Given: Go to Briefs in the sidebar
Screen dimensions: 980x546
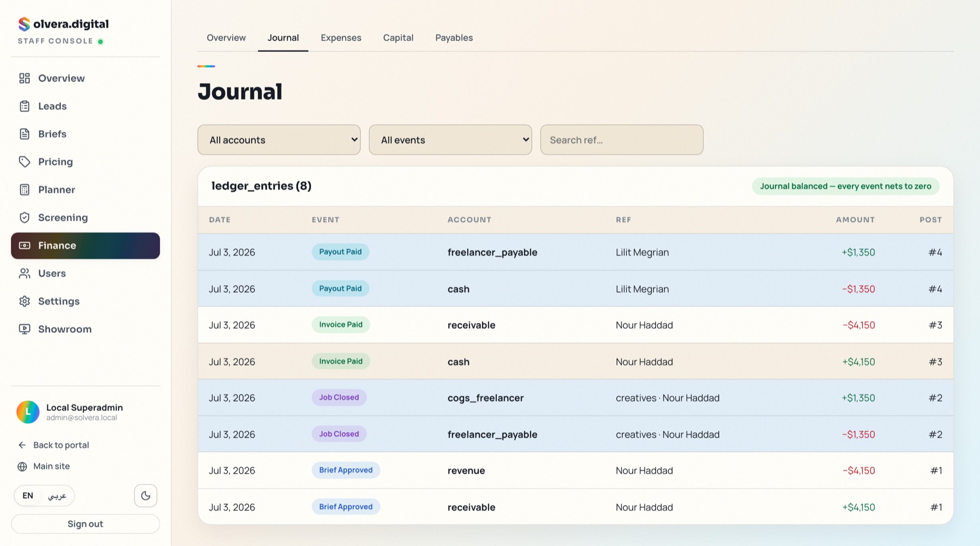Looking at the screenshot, I should point(85,134).
